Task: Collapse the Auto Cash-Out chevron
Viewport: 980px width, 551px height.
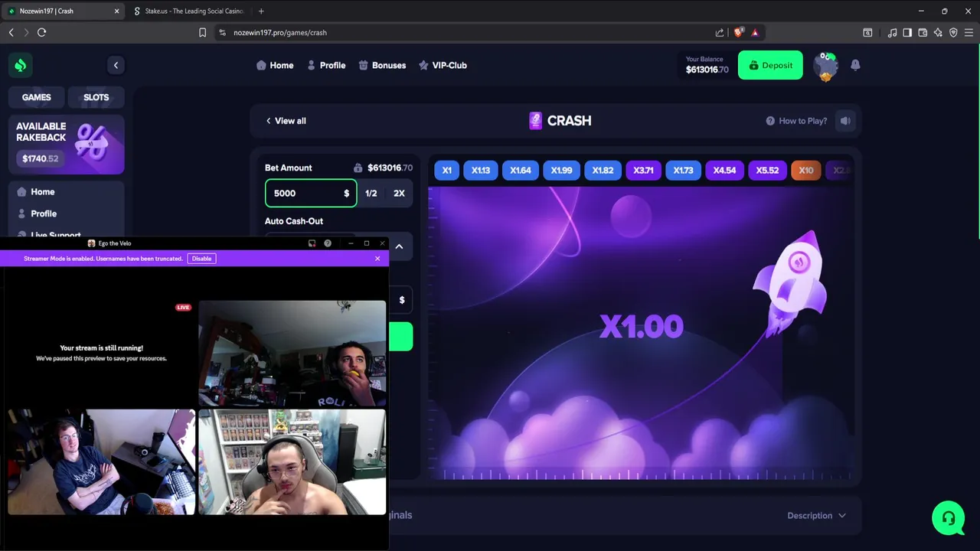Action: 399,246
